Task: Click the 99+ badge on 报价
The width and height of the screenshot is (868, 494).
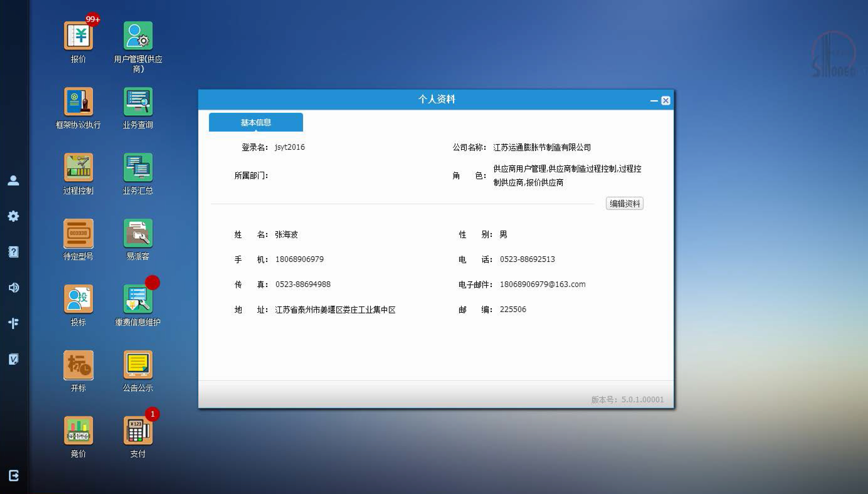Action: pyautogui.click(x=93, y=19)
